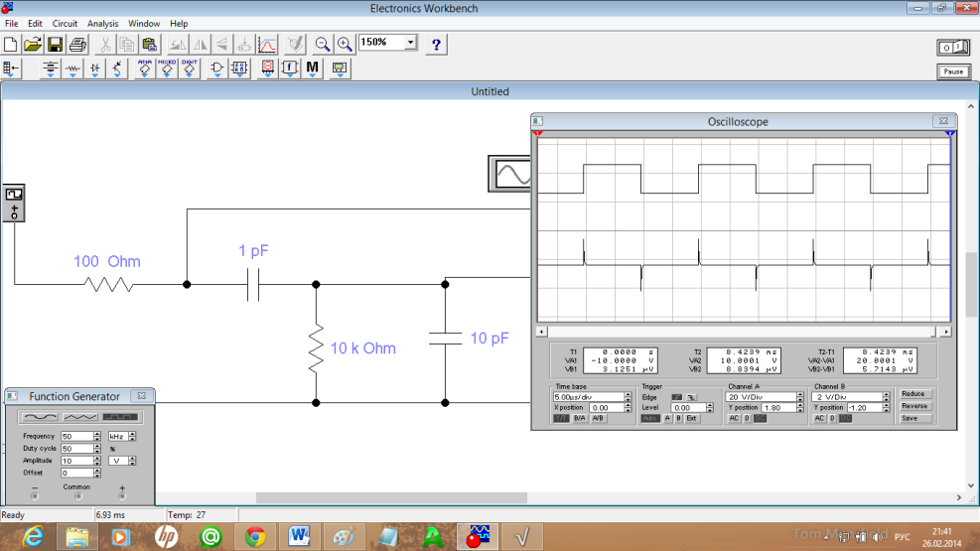980x551 pixels.
Task: Open the Logic Gates parts bin
Action: tap(216, 69)
